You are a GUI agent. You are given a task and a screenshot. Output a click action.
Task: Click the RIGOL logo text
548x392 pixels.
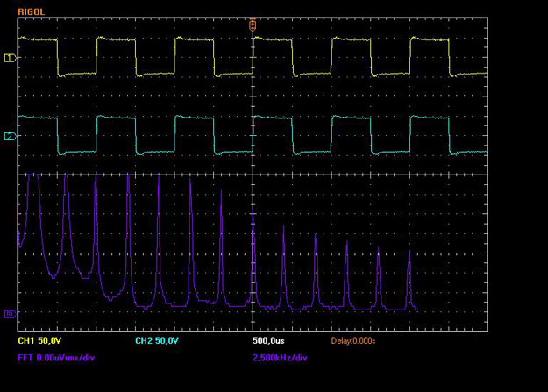pos(32,12)
